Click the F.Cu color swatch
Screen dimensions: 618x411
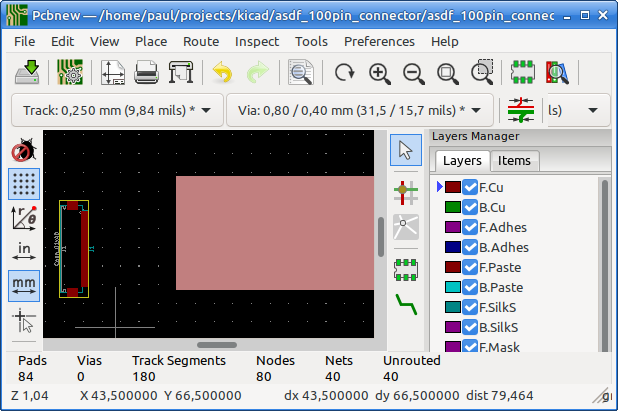point(453,187)
